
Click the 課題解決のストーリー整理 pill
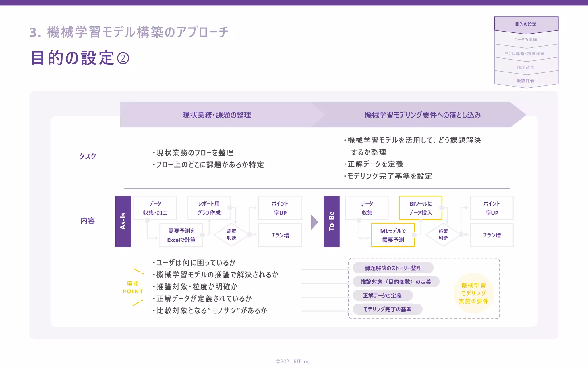click(x=393, y=268)
